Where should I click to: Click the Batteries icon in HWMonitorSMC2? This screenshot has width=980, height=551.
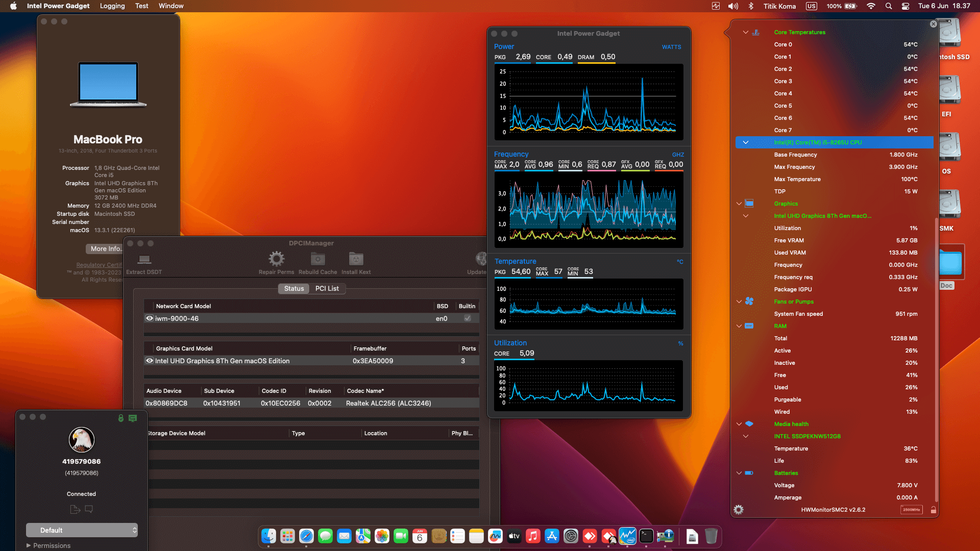749,473
